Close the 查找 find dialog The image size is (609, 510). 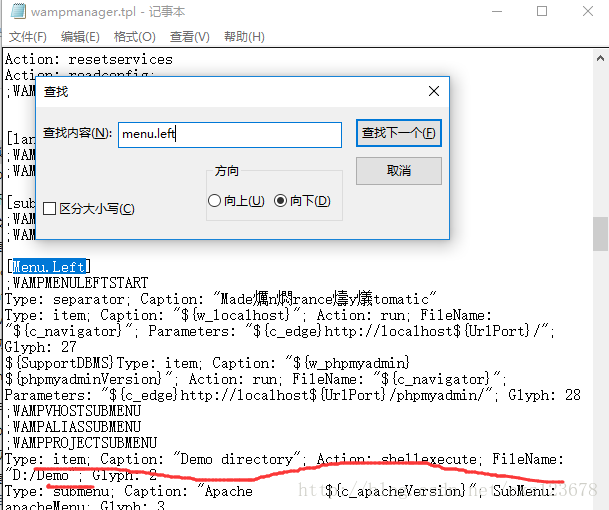coord(433,91)
